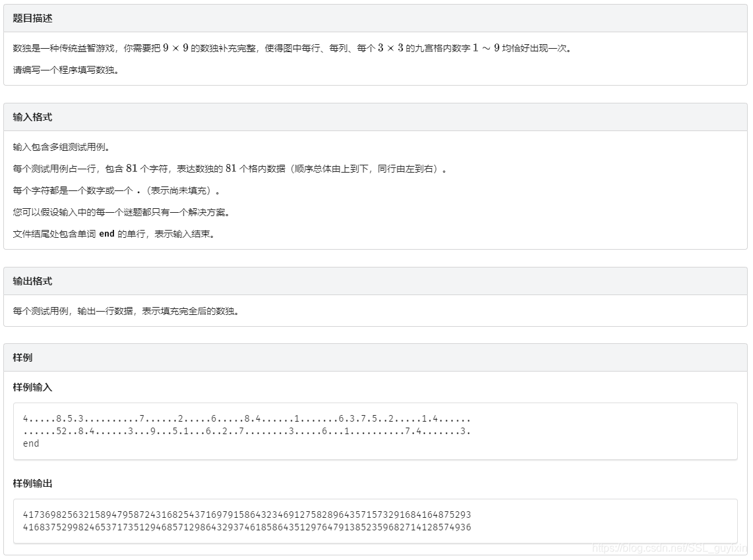
Task: Click the 输出格式 section heading
Action: pyautogui.click(x=32, y=281)
